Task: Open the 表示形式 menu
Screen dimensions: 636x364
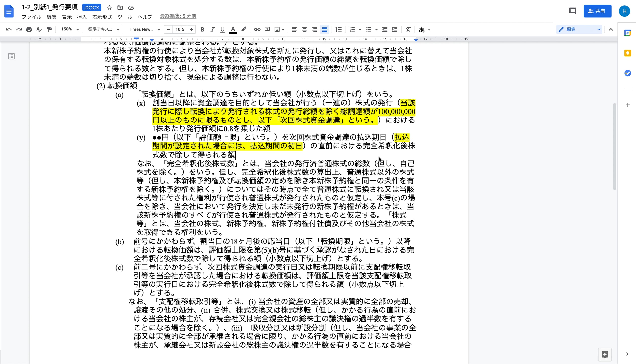Action: click(x=102, y=17)
